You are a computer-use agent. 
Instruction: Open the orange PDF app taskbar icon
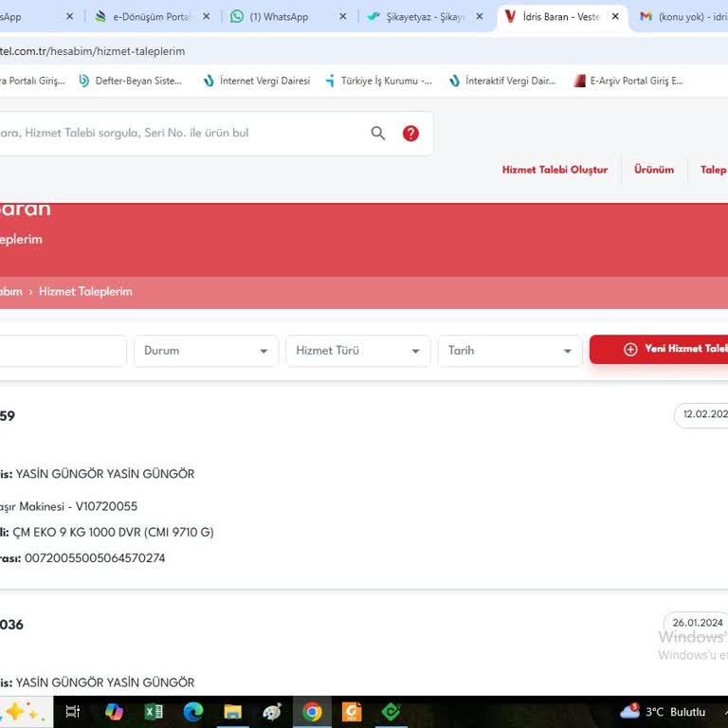[352, 712]
